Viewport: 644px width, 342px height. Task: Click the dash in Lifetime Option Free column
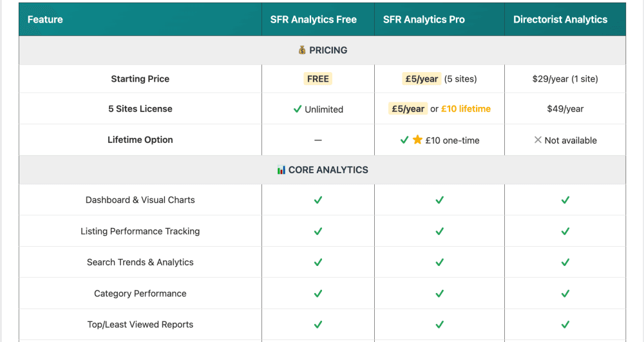(x=318, y=140)
